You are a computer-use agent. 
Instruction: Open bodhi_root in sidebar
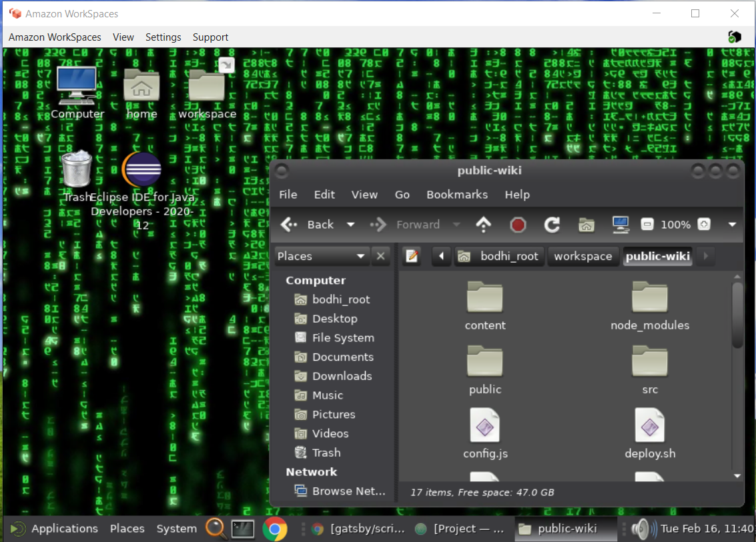click(332, 299)
